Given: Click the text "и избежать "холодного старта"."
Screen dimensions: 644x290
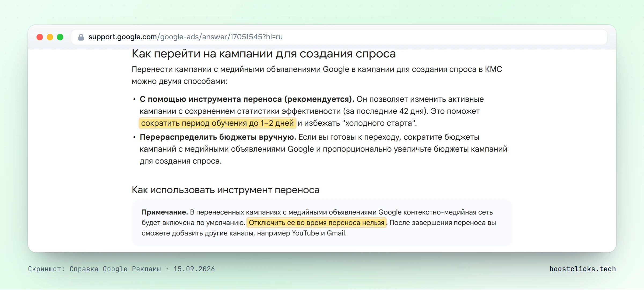Looking at the screenshot, I should pyautogui.click(x=357, y=123).
